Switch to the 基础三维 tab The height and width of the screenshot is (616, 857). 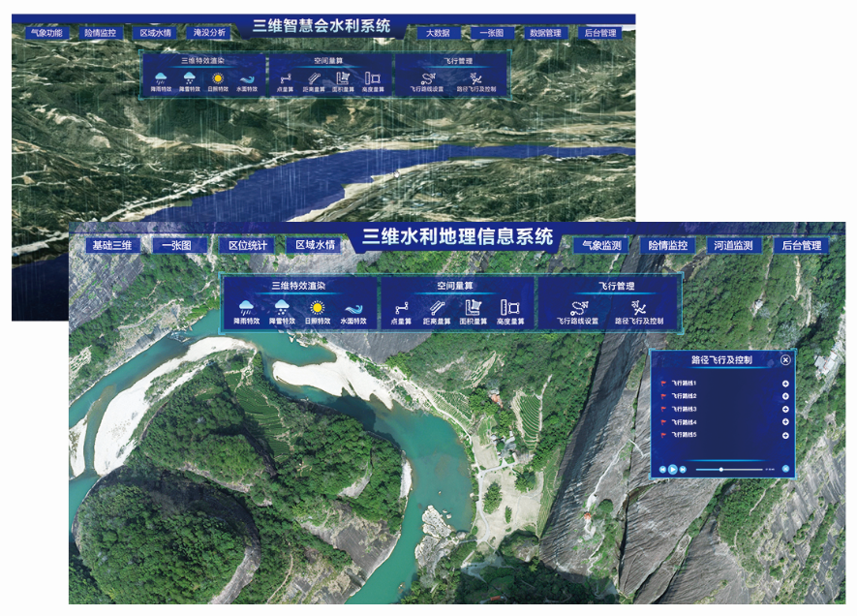pos(112,246)
